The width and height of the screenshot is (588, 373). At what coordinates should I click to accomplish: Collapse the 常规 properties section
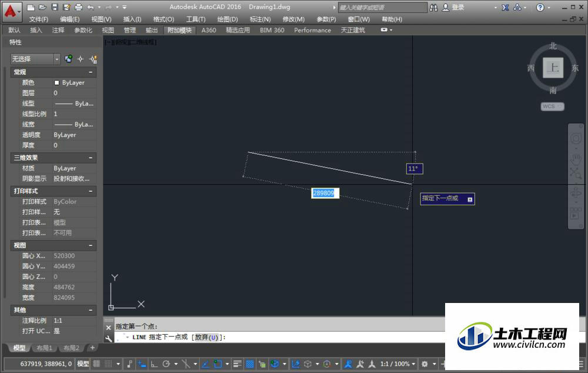pos(91,72)
